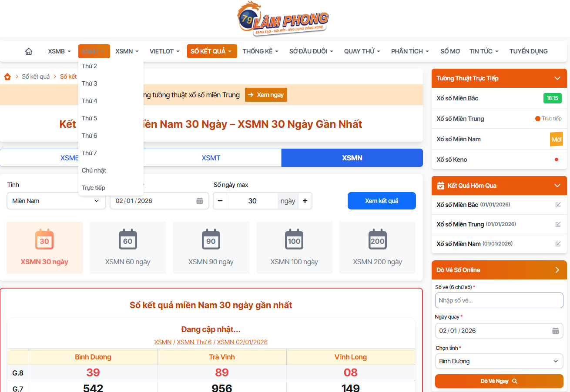570x392 pixels.
Task: Select the XSMN 100 ngày option
Action: (294, 248)
